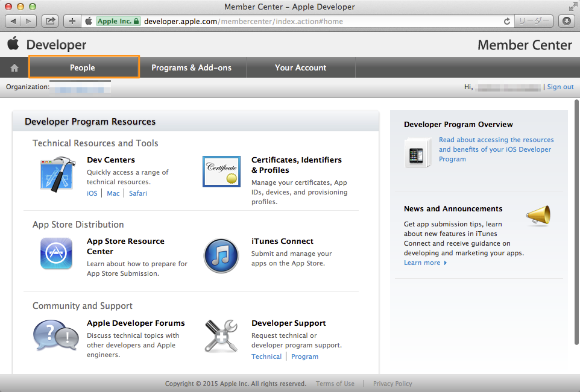Screen dimensions: 580x392
Task: Click the megaphone icon in News and Announcements
Action: (538, 216)
